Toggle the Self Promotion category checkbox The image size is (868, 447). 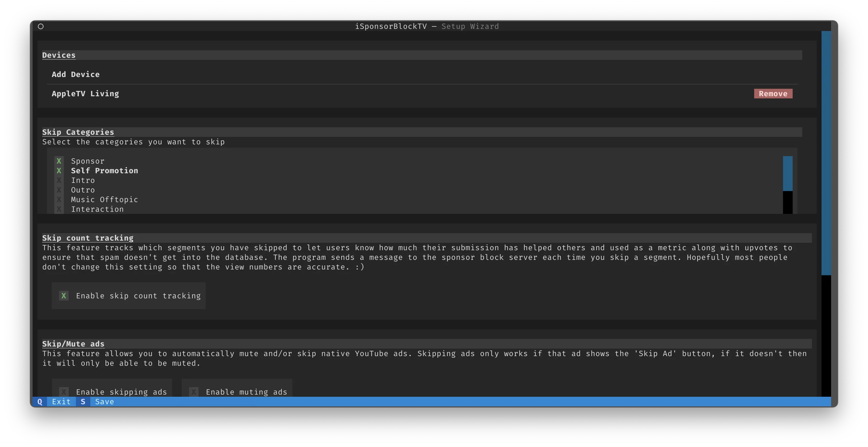[59, 171]
